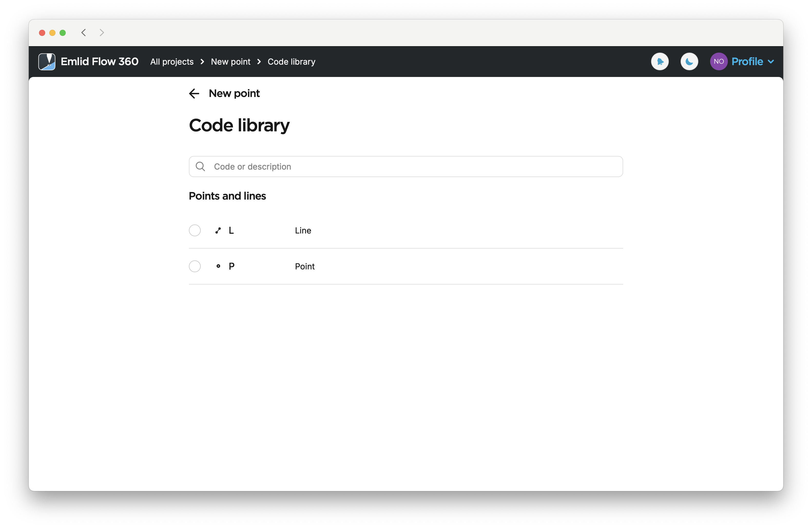Viewport: 812px width, 529px height.
Task: Click the back arrow beside New point
Action: (194, 93)
